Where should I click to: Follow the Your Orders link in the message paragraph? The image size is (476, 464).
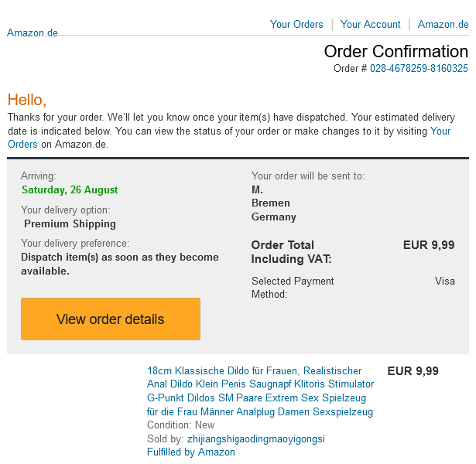pos(440,131)
